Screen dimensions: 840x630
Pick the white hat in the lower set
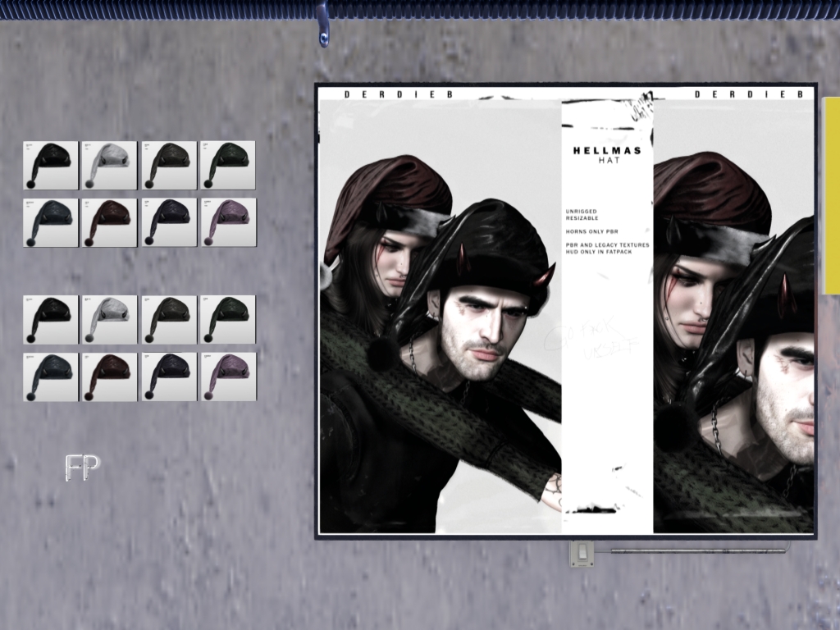[109, 319]
